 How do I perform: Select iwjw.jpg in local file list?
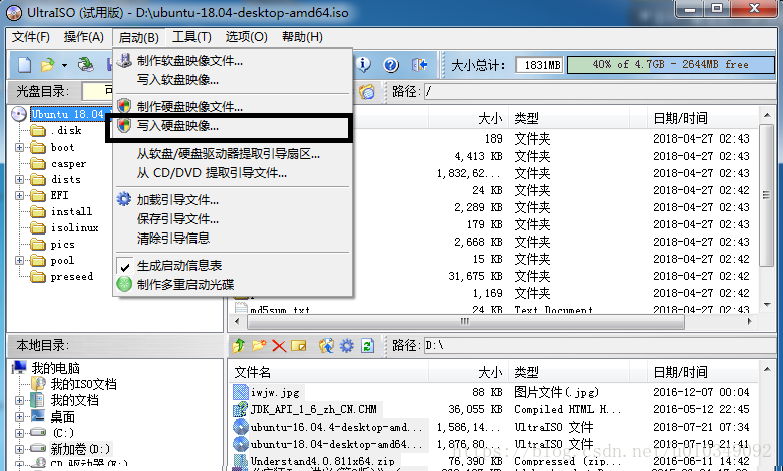click(275, 393)
